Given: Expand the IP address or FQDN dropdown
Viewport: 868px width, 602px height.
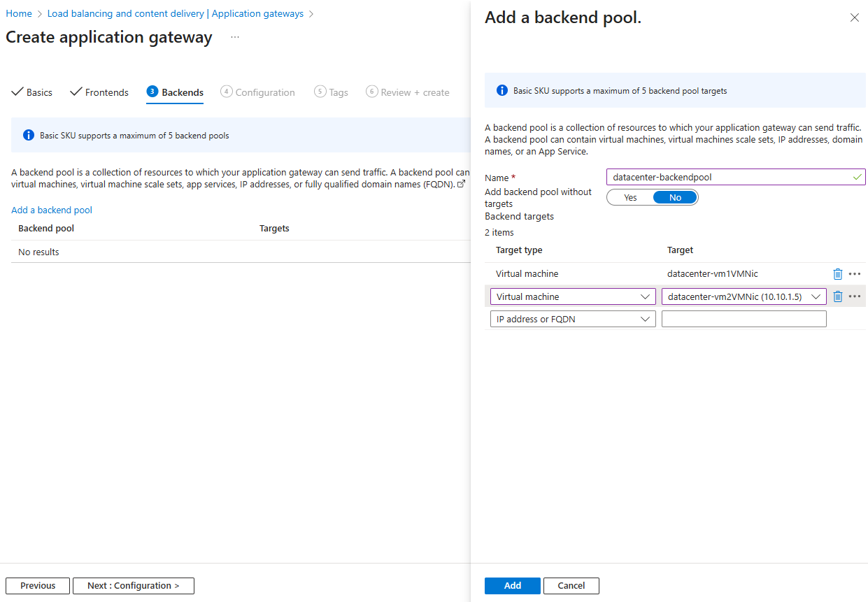Looking at the screenshot, I should 573,320.
